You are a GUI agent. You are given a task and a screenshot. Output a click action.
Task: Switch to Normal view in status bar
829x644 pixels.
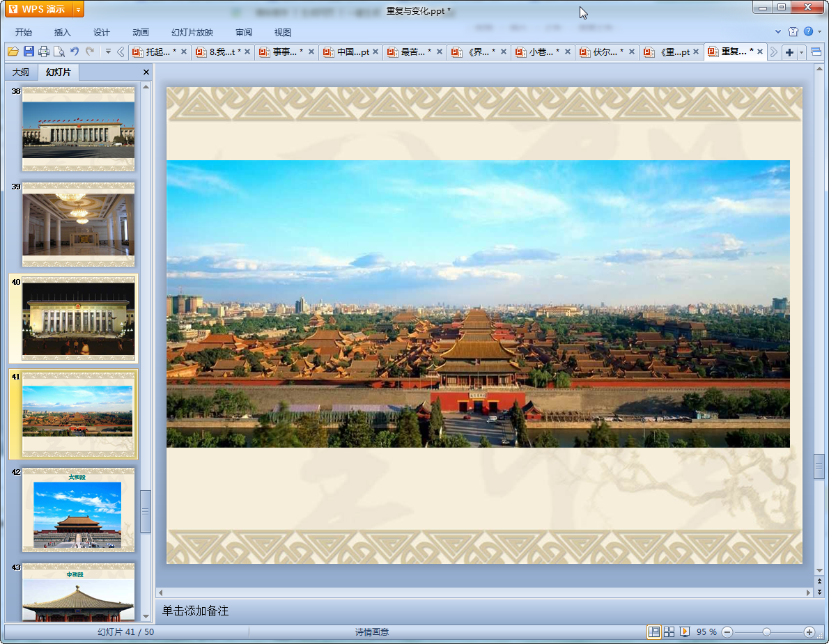pyautogui.click(x=653, y=631)
